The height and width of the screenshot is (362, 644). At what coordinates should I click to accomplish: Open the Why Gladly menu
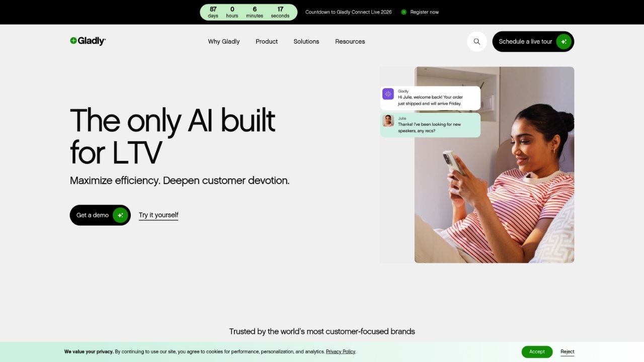click(224, 42)
